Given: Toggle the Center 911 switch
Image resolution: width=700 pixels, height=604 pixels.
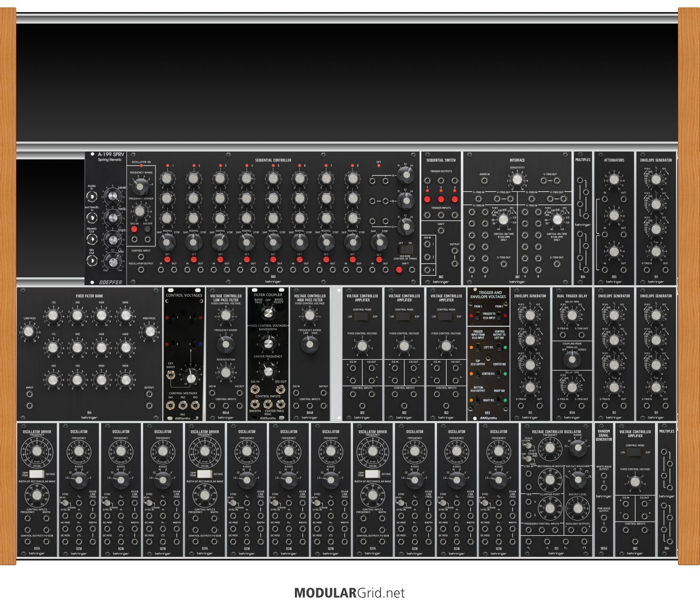Looking at the screenshot, I should pyautogui.click(x=478, y=374).
